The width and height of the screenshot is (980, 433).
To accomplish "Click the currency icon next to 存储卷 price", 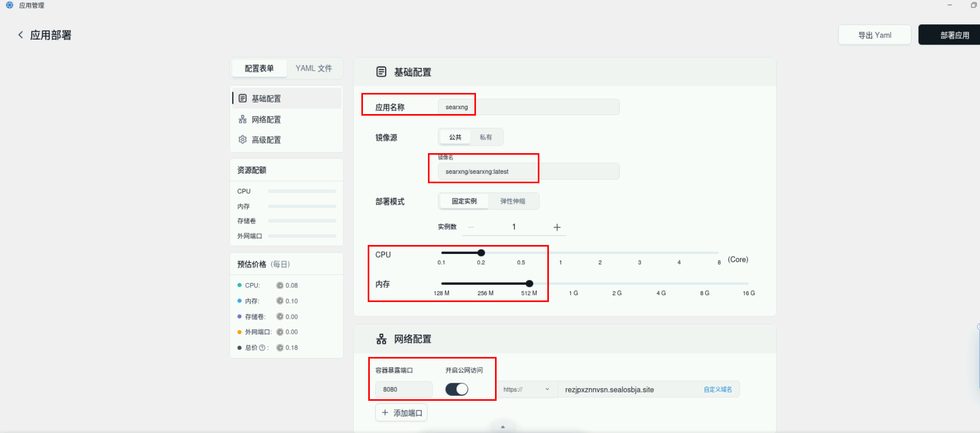I will (280, 317).
